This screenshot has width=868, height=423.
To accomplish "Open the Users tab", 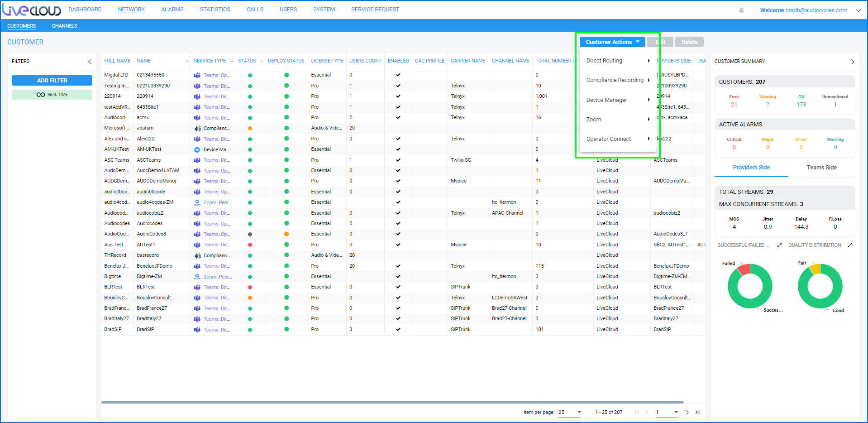I will (x=288, y=10).
